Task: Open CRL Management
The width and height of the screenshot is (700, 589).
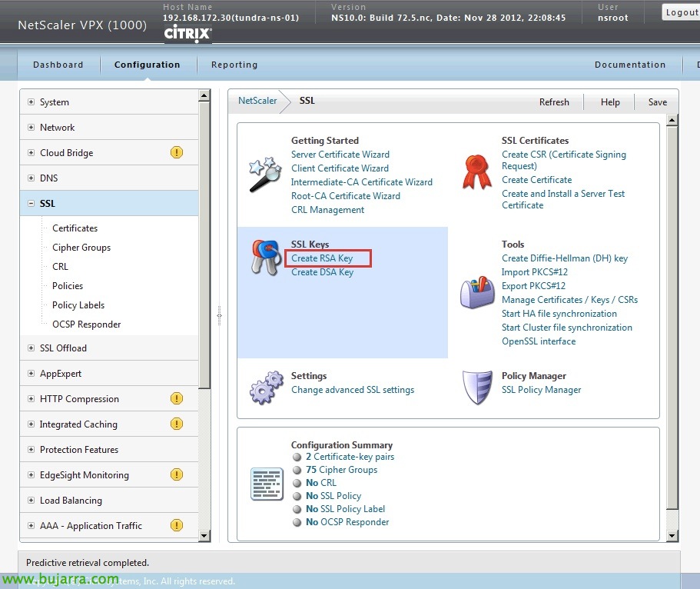Action: (x=327, y=210)
